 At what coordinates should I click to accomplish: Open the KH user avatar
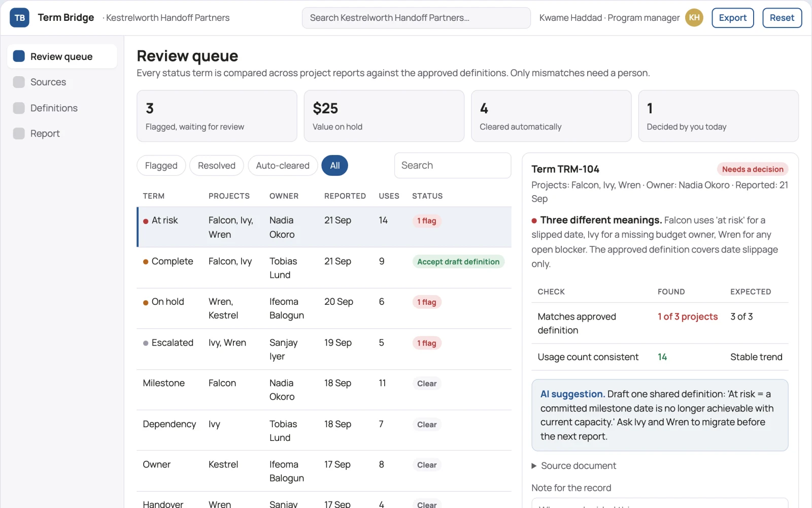(694, 18)
